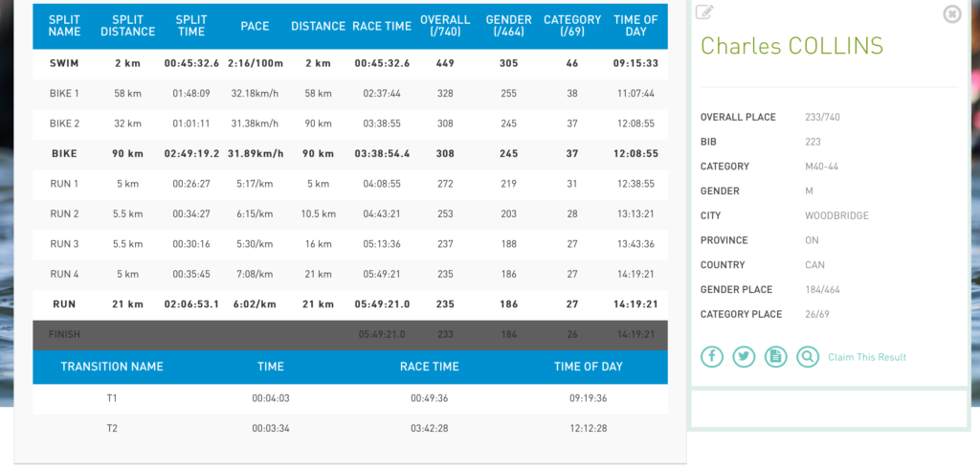Click the SPLIT NAME column header
Screen dimensions: 980x470
(x=64, y=26)
